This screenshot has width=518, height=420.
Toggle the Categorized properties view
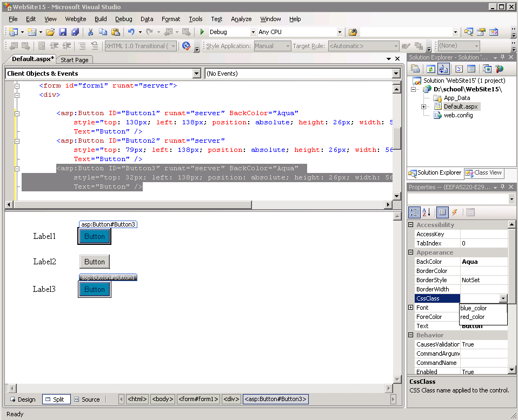414,212
